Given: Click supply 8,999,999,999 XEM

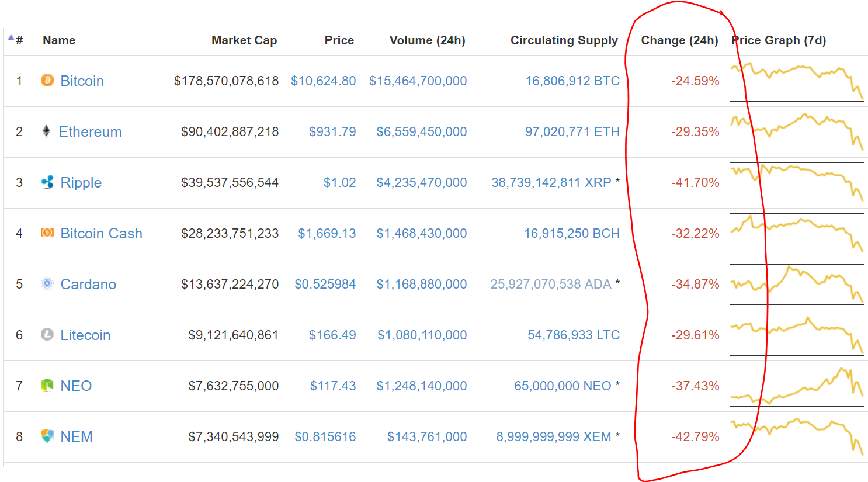Looking at the screenshot, I should click(554, 437).
